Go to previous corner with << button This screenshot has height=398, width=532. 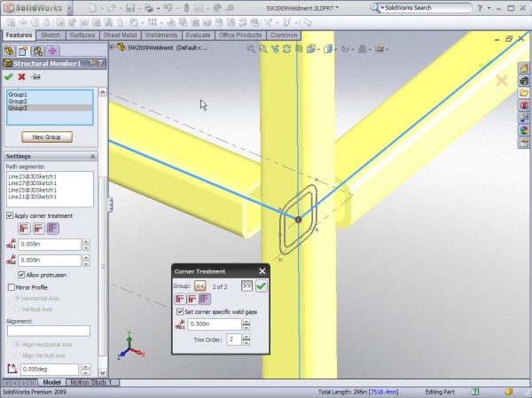point(200,286)
